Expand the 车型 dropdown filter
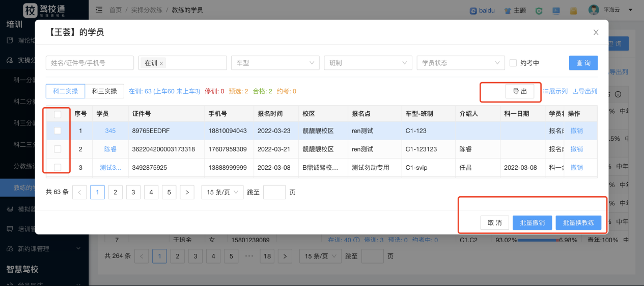Viewport: 644px width, 286px height. coord(275,63)
